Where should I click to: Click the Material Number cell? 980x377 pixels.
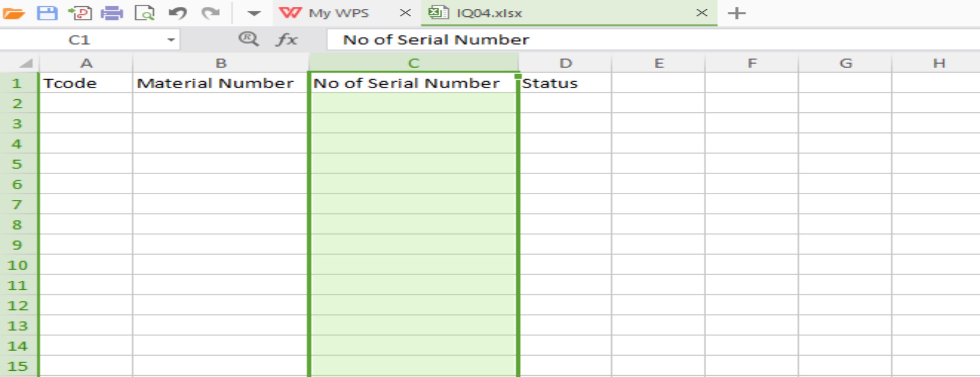[215, 83]
